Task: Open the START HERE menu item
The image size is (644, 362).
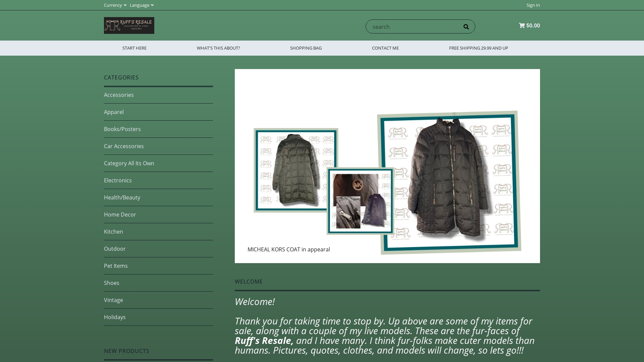Action: click(x=135, y=48)
